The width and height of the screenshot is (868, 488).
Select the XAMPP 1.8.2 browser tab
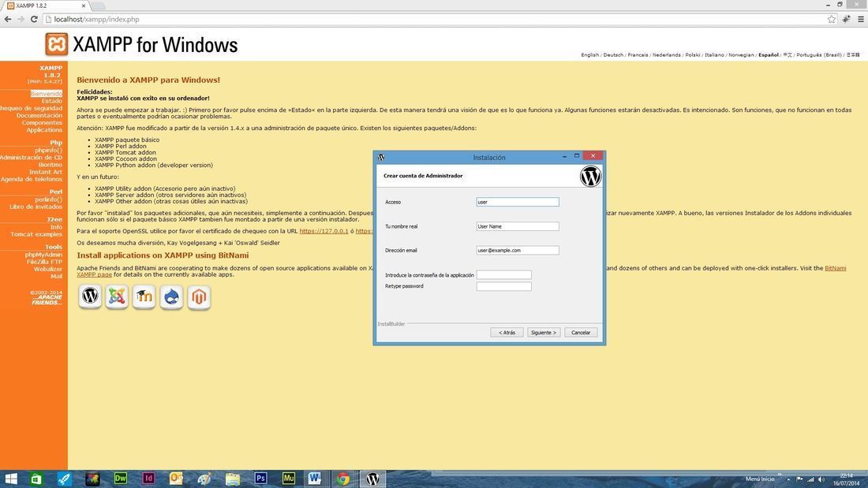(46, 6)
